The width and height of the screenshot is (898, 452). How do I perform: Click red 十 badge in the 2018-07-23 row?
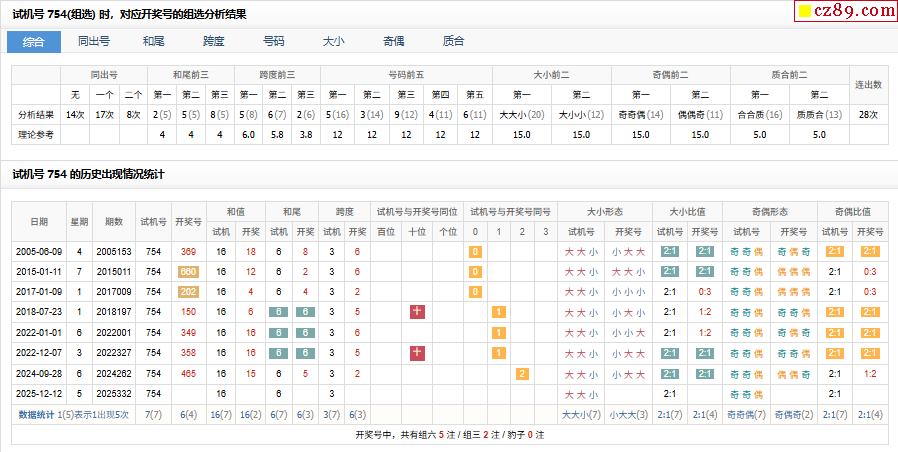tap(418, 312)
